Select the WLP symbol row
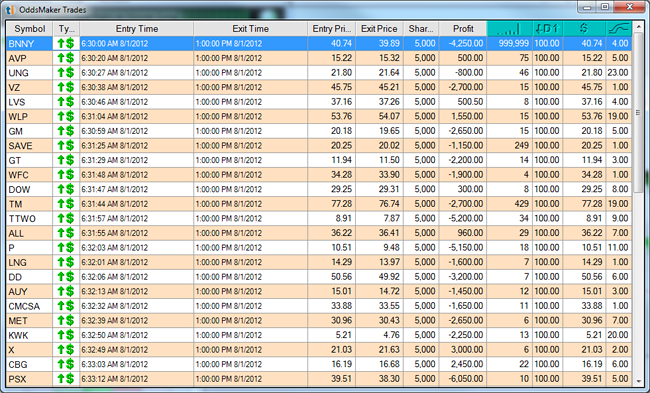Screen dimensions: 650x393 click(319, 116)
